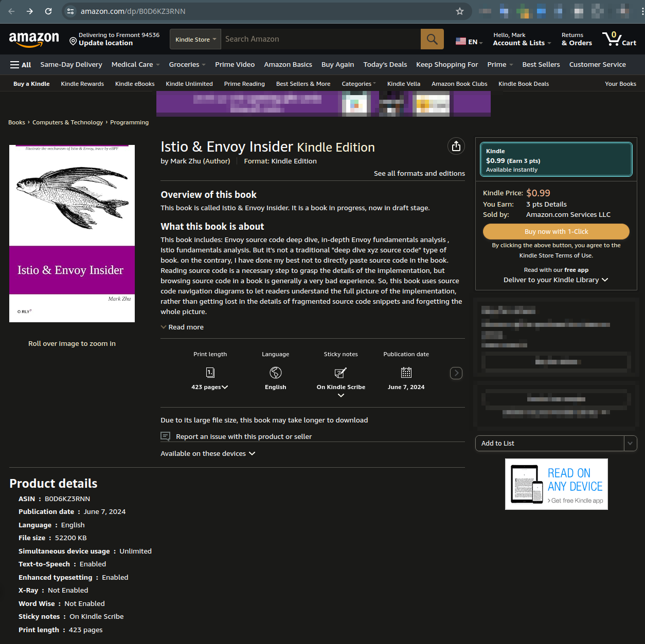Click Buy now with 1-Click

[x=556, y=232]
